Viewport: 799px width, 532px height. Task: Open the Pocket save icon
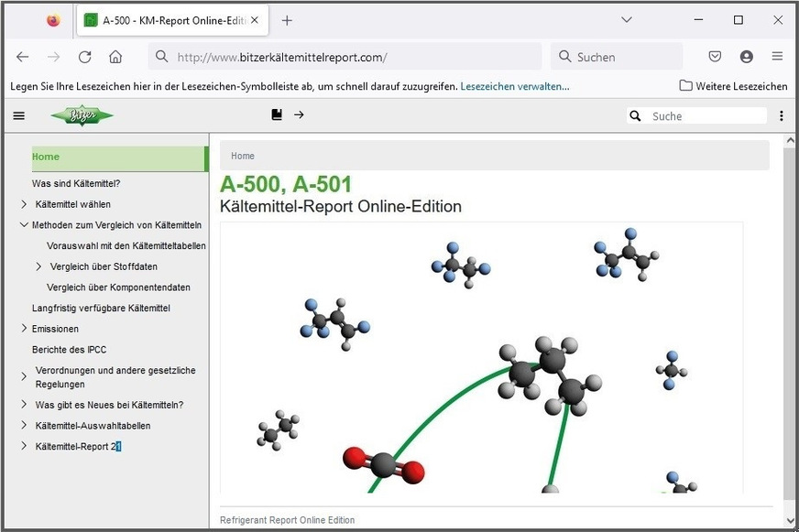[715, 57]
